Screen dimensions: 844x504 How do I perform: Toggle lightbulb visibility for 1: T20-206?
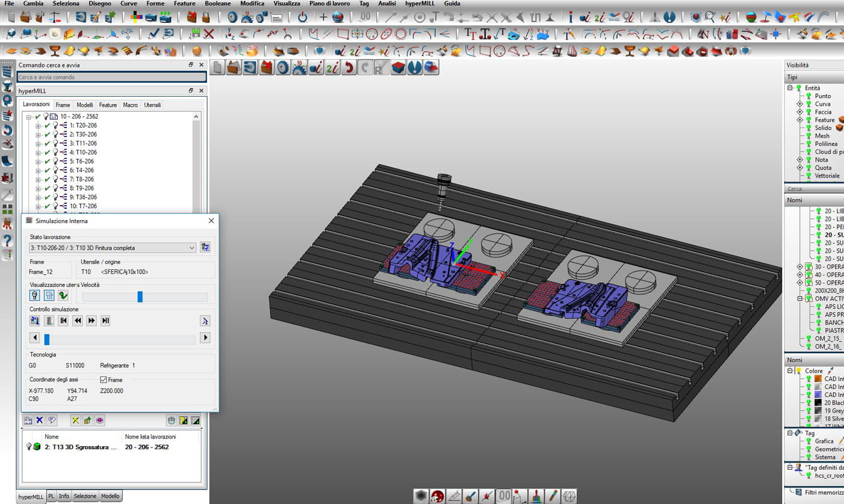coord(55,125)
